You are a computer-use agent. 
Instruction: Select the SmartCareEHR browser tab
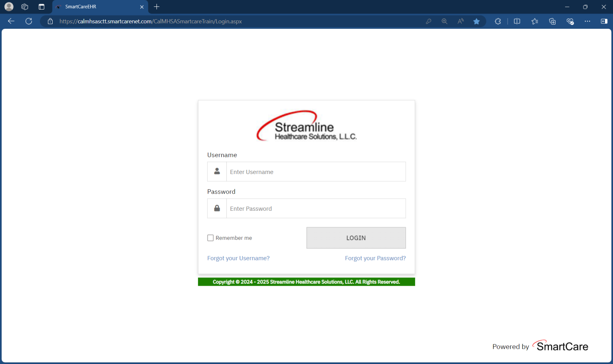96,7
